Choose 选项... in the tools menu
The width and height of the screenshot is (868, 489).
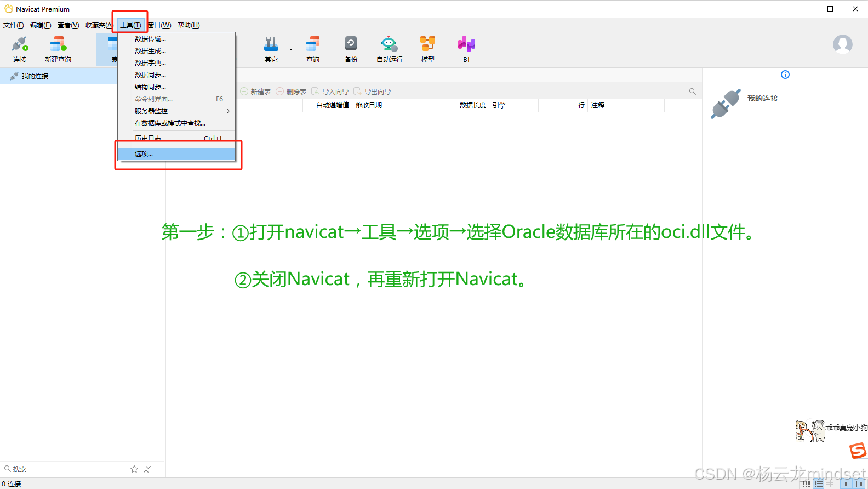click(176, 154)
